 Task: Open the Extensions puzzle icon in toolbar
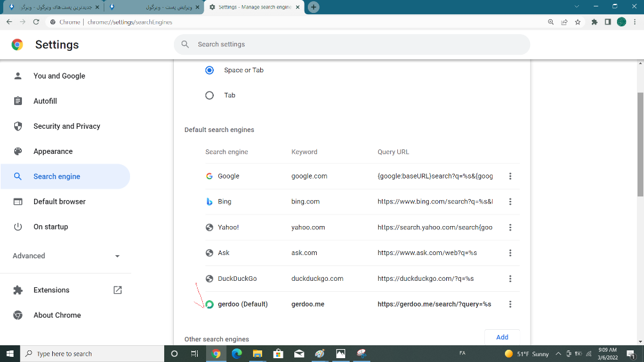pyautogui.click(x=594, y=22)
